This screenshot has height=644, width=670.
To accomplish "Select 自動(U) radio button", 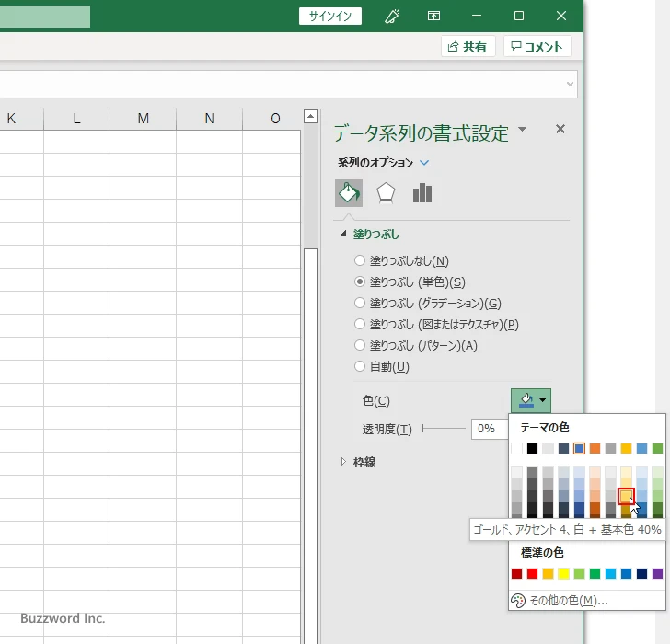I will click(x=360, y=366).
